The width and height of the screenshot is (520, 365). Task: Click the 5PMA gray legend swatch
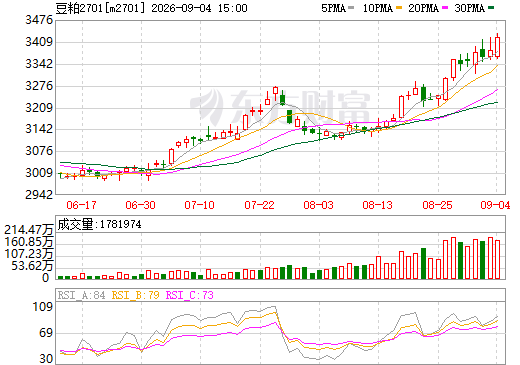pyautogui.click(x=351, y=8)
